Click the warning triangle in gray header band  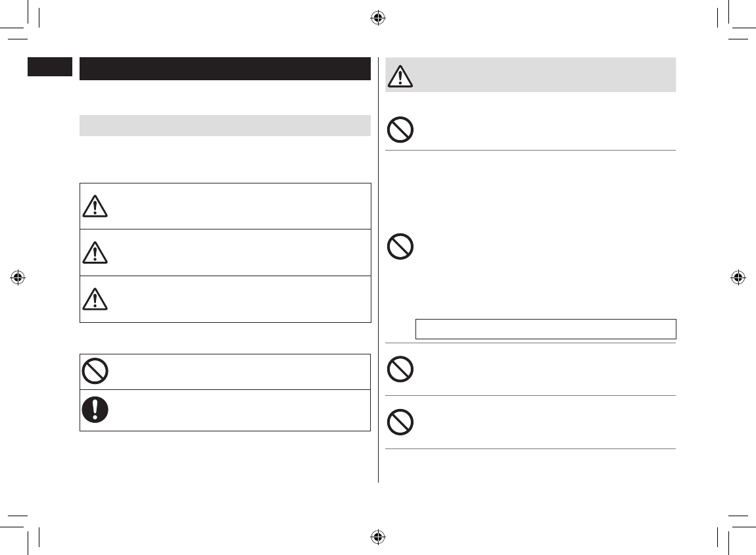[400, 76]
